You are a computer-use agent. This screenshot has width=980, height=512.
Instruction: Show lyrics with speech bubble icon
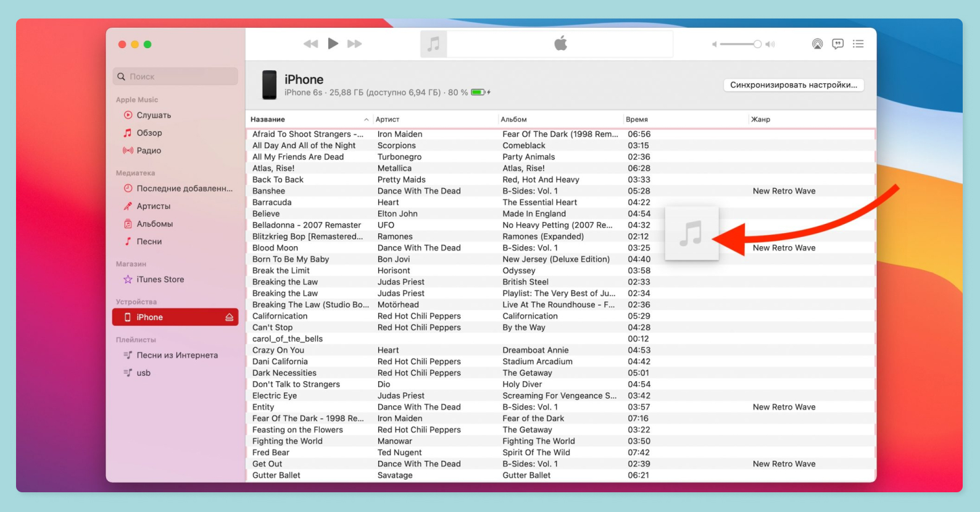pyautogui.click(x=837, y=44)
